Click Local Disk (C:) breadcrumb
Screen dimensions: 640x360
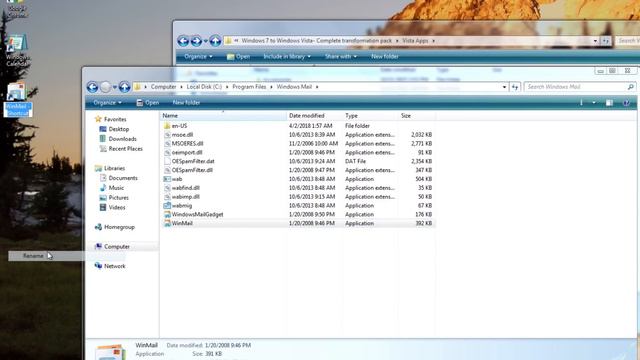pyautogui.click(x=204, y=87)
